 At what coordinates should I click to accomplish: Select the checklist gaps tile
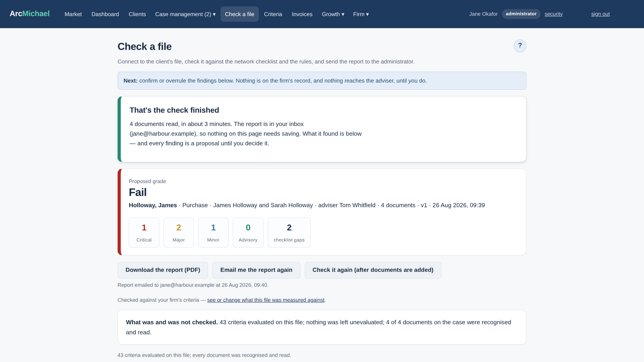click(289, 233)
